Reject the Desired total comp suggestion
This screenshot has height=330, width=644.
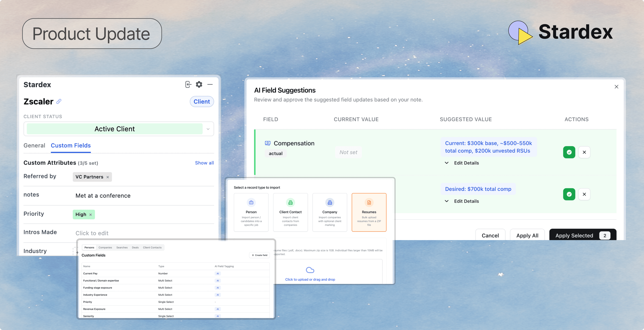(584, 194)
